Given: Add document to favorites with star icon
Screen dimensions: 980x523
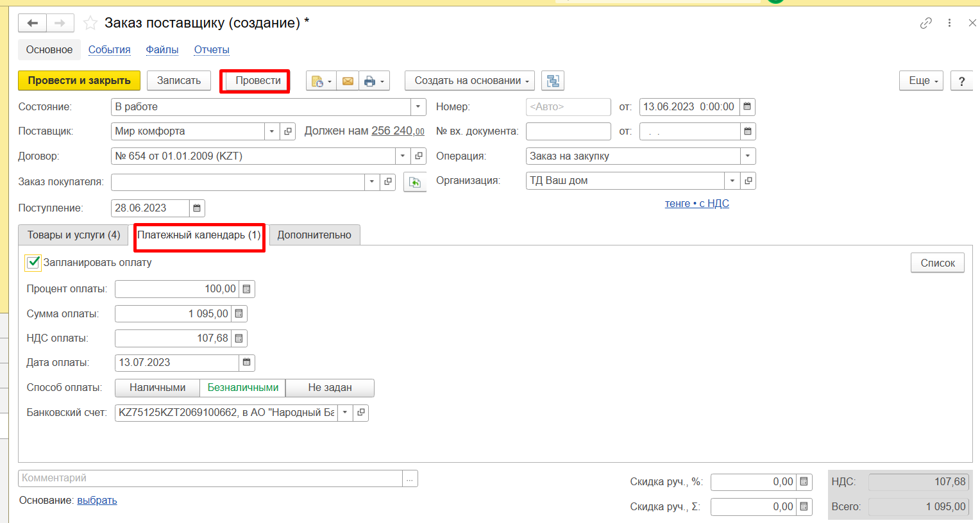Looking at the screenshot, I should click(90, 23).
